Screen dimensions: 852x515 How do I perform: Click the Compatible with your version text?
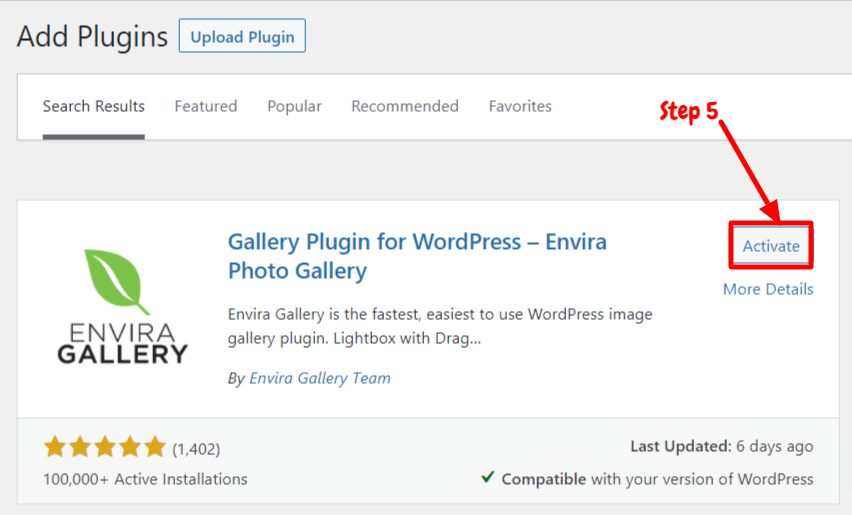point(657,479)
